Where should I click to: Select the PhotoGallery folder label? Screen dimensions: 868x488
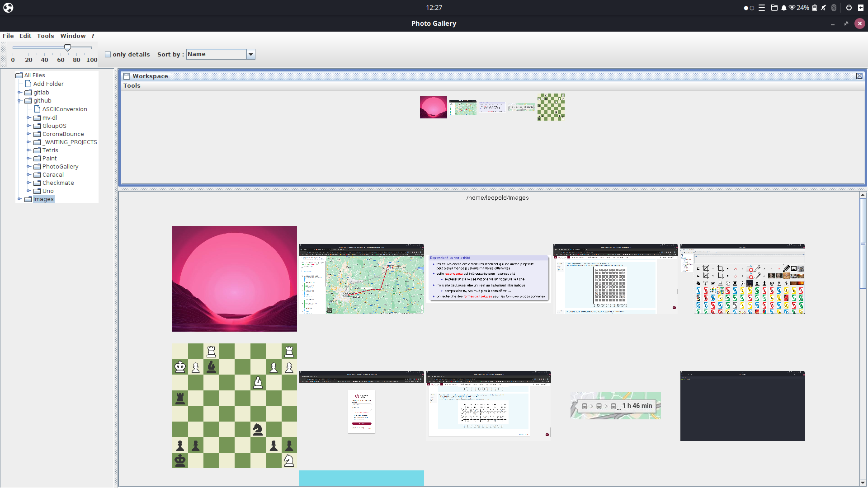[x=60, y=167]
